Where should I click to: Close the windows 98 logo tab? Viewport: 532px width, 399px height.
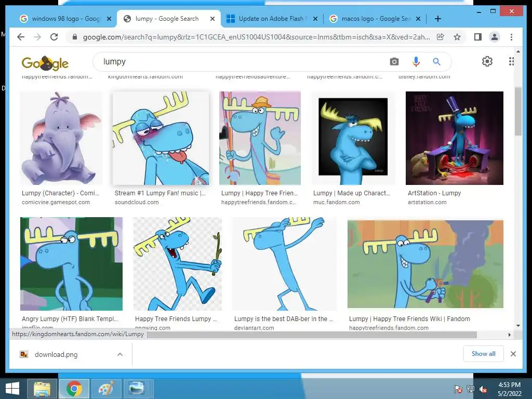point(109,19)
